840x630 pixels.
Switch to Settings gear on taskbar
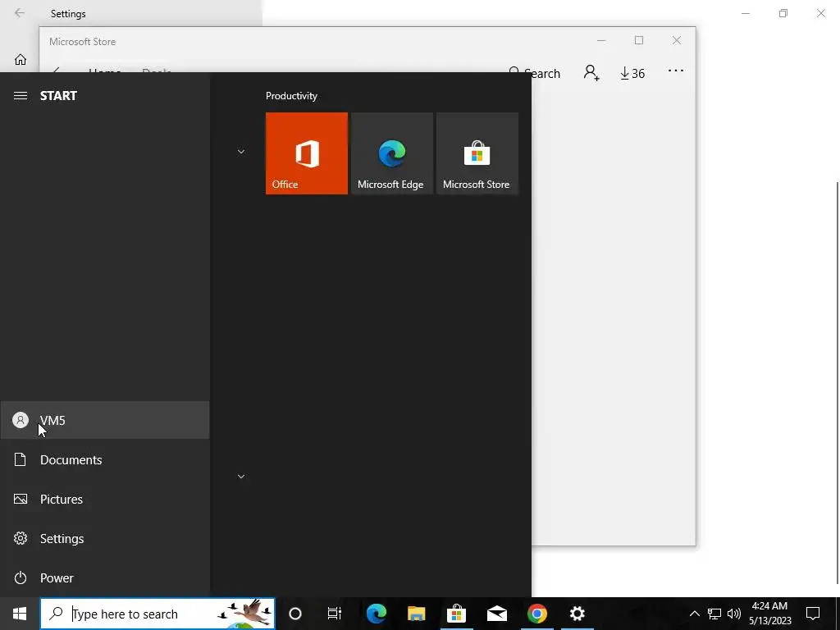pos(577,614)
